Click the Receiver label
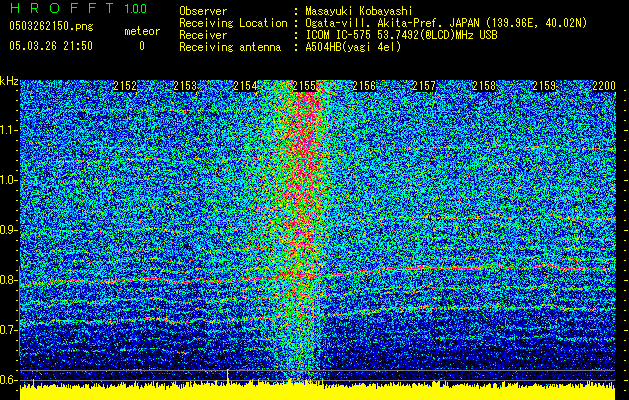629x400 pixels. click(x=203, y=35)
